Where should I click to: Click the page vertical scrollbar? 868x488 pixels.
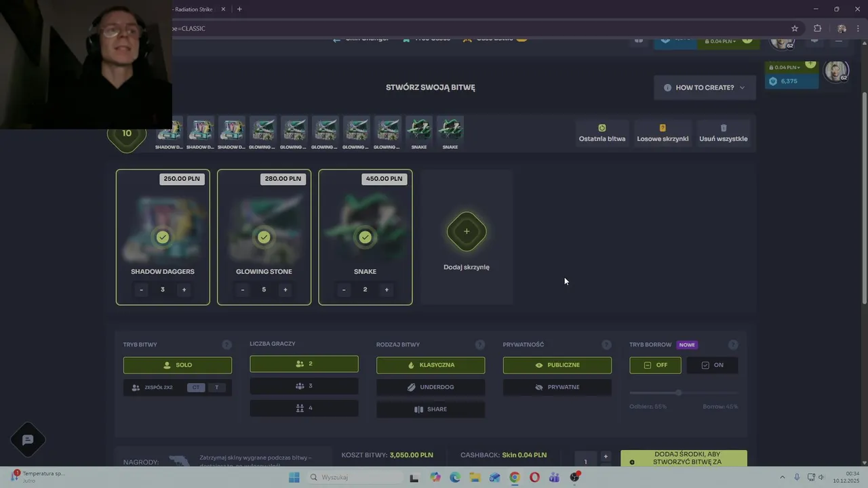pos(864,197)
